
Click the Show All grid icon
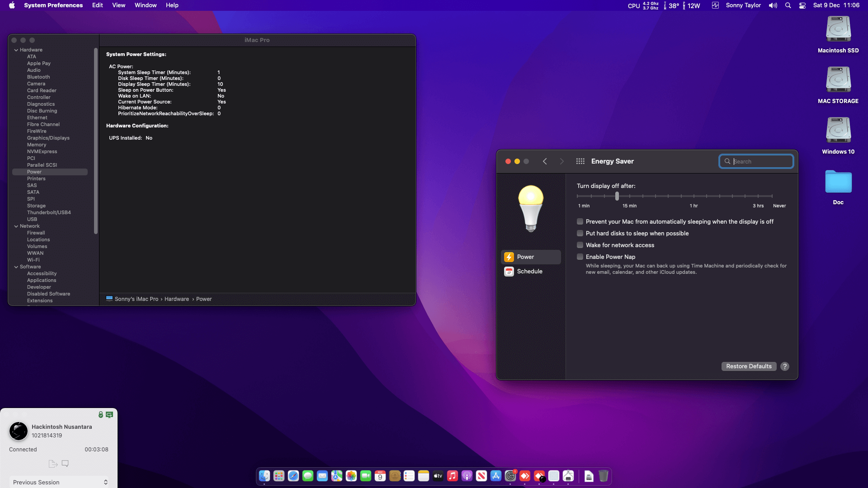pyautogui.click(x=580, y=161)
